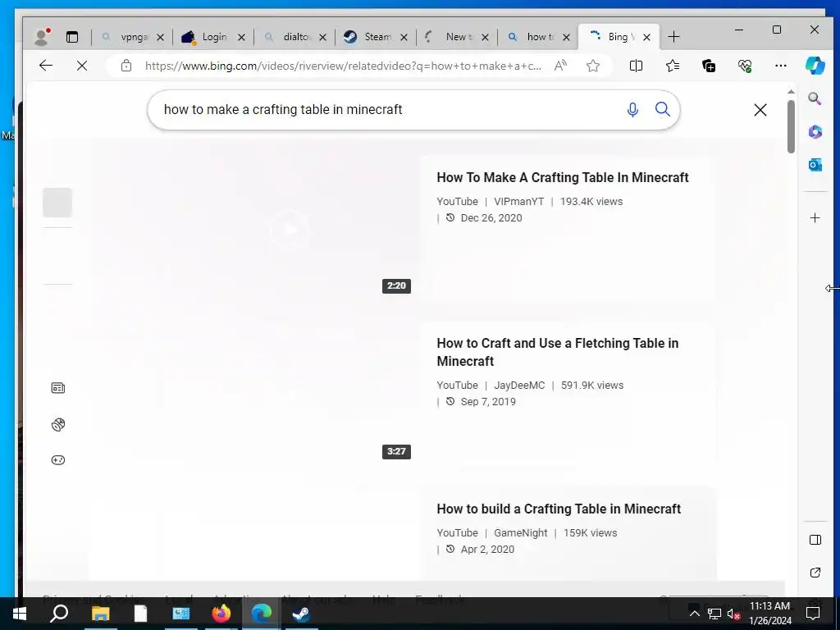Open Settings and more menu
The height and width of the screenshot is (630, 840).
coord(781,66)
